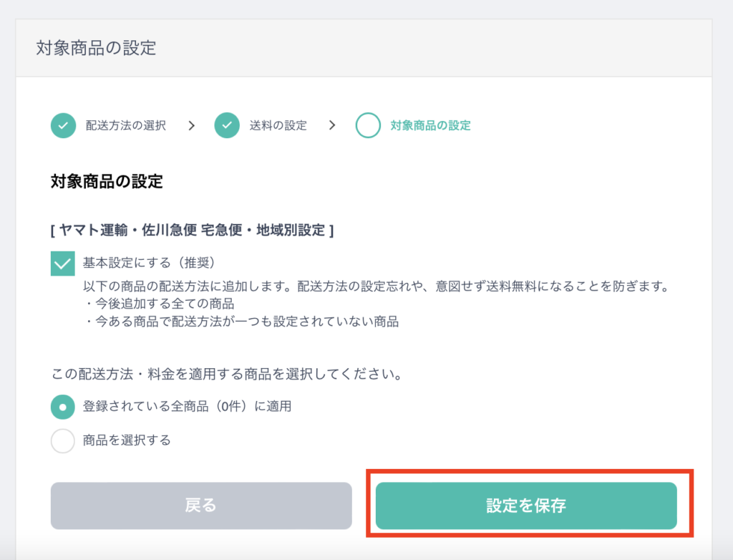733x560 pixels.
Task: Click the completed 配送方法の選択 step check icon
Action: (63, 125)
